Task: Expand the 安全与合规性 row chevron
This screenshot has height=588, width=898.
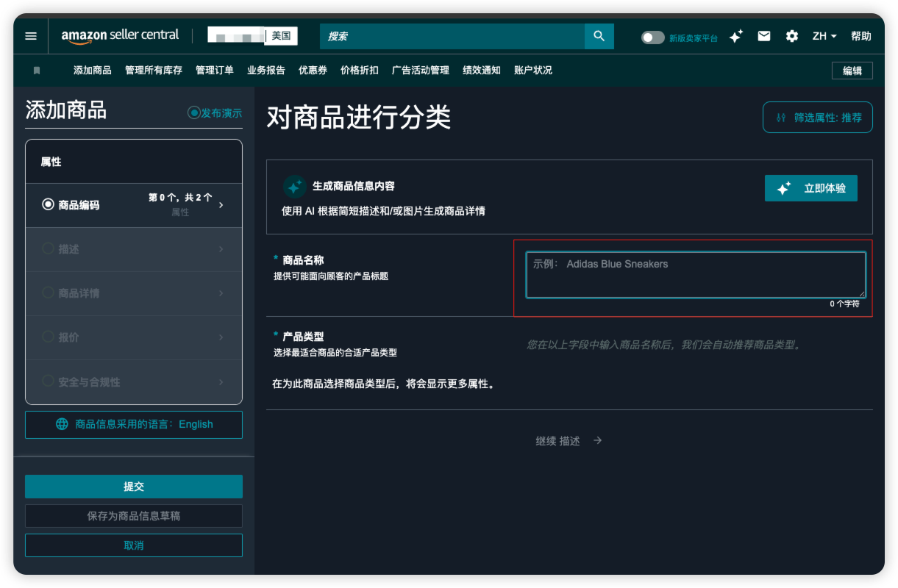Action: 221,381
